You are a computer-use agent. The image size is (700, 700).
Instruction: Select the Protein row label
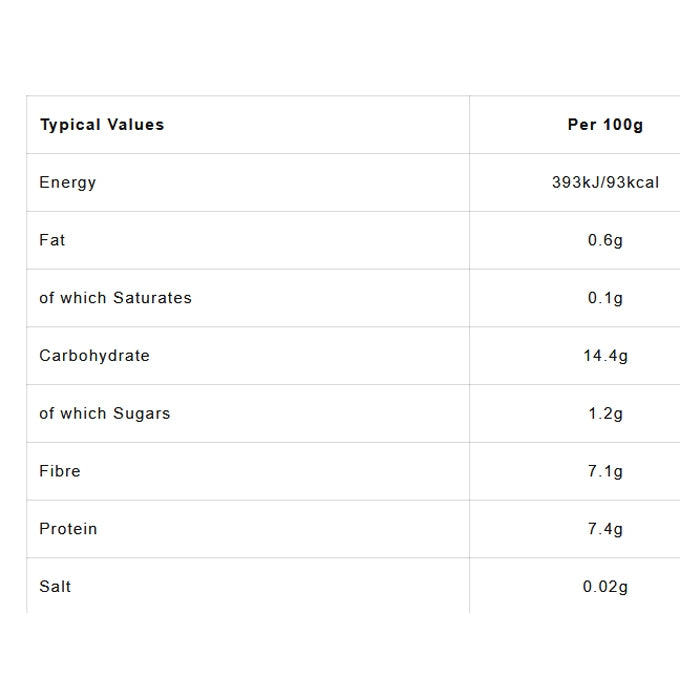68,529
